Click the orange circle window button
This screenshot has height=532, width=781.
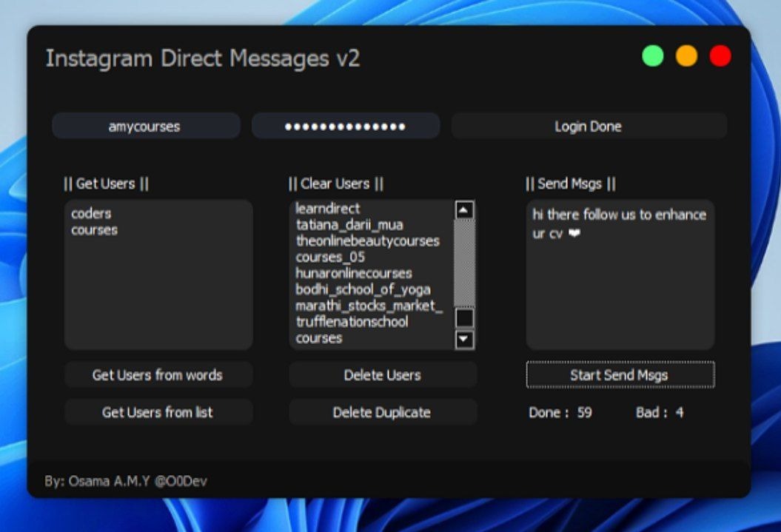tap(686, 55)
